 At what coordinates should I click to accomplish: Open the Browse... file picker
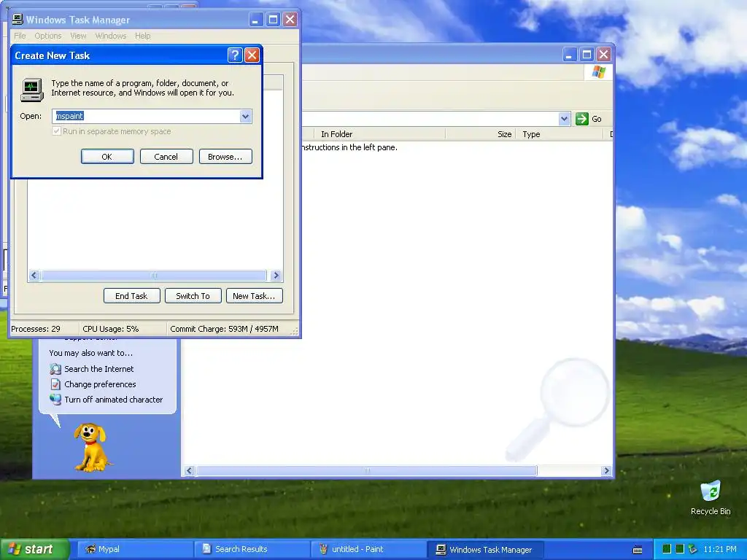(x=225, y=157)
